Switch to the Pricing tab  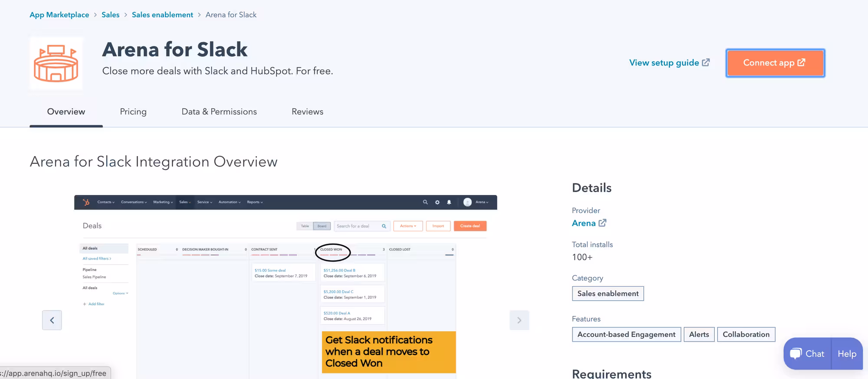click(133, 112)
